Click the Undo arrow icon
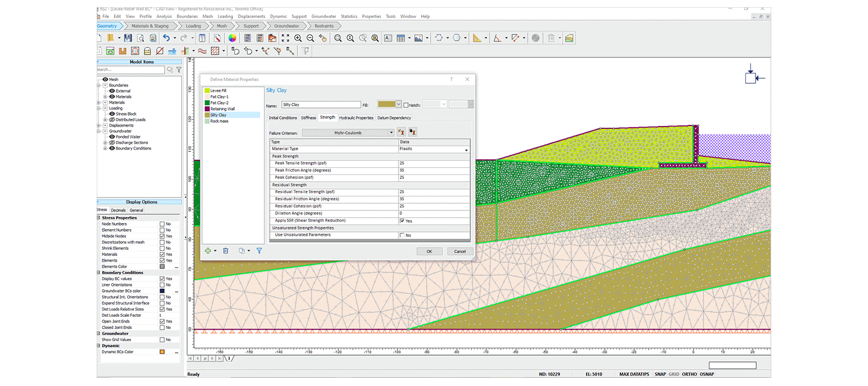The image size is (868, 386). pyautogui.click(x=166, y=38)
